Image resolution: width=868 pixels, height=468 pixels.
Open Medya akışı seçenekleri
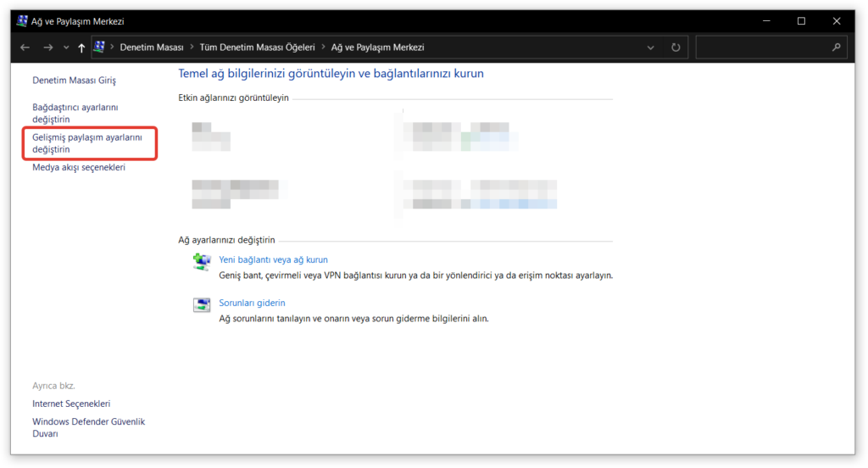pyautogui.click(x=79, y=167)
